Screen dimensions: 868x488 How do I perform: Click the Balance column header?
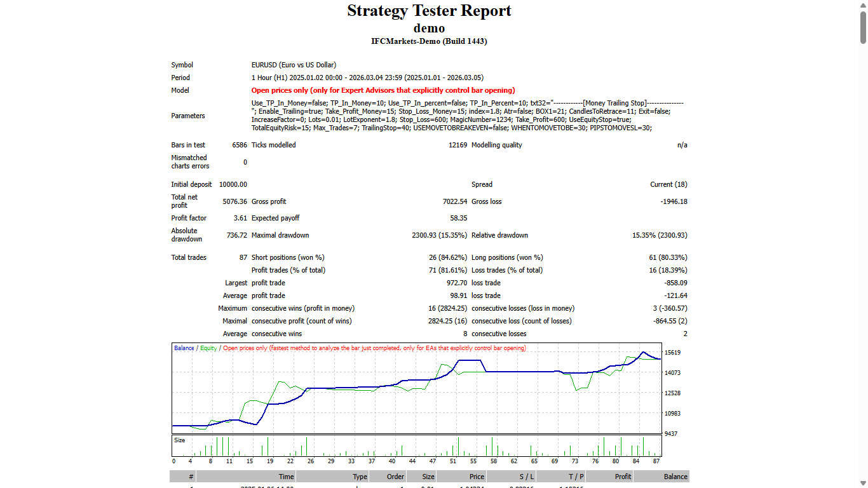point(675,477)
